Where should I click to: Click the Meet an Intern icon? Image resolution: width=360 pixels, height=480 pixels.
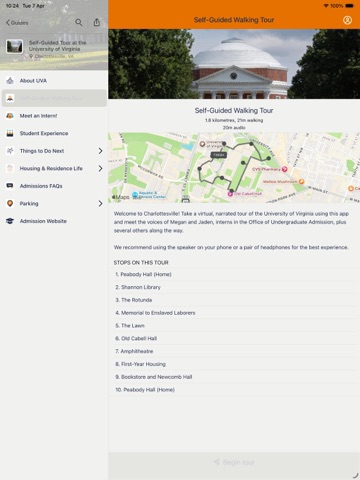click(10, 116)
